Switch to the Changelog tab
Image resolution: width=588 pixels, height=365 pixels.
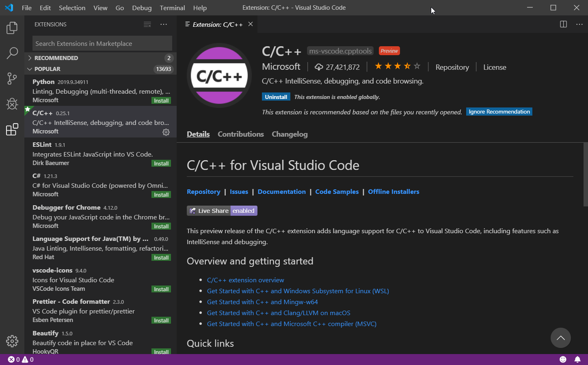tap(290, 134)
